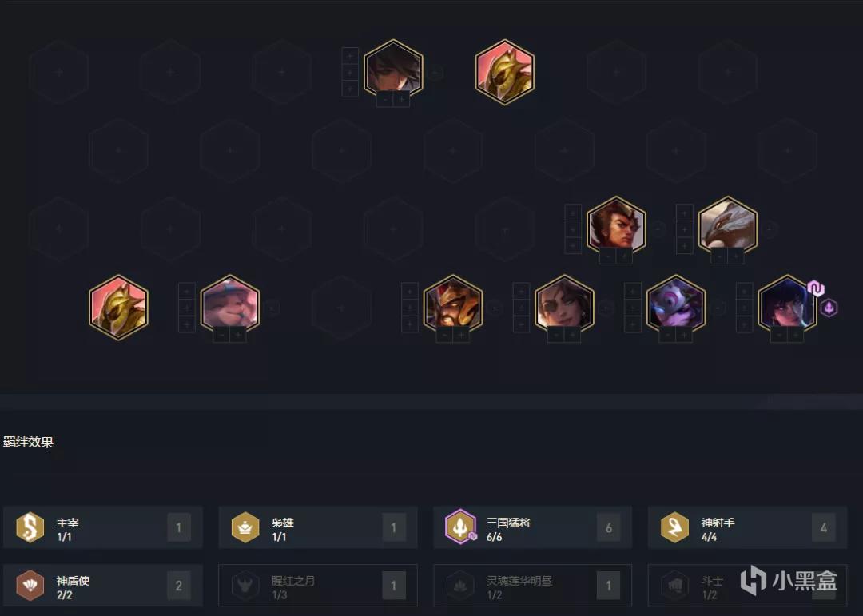The image size is (863, 616).
Task: Click the 斗士 trait fist icon
Action: (x=674, y=585)
